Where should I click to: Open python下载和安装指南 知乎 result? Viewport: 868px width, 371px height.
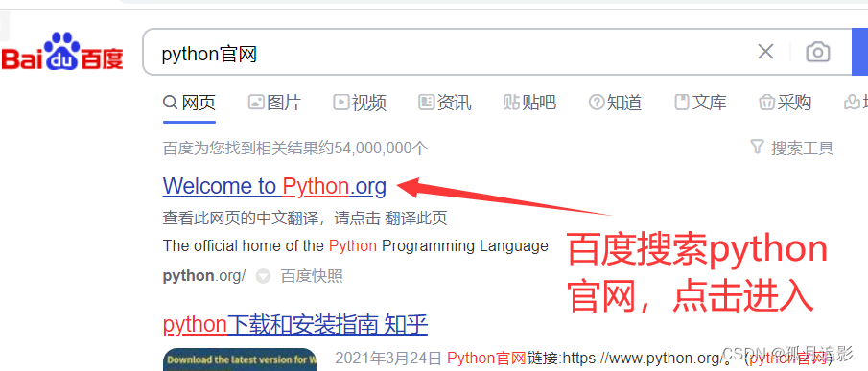coord(295,325)
